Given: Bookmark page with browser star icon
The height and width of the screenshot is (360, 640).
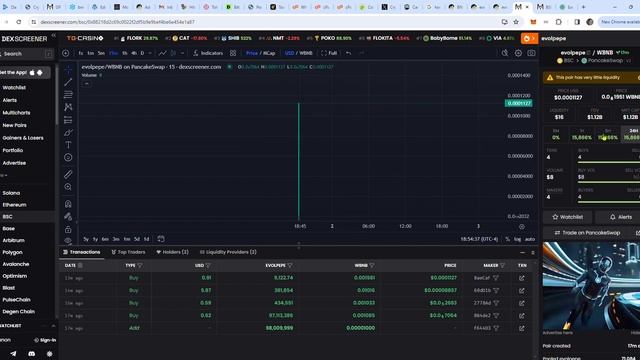Looking at the screenshot, I should [516, 22].
